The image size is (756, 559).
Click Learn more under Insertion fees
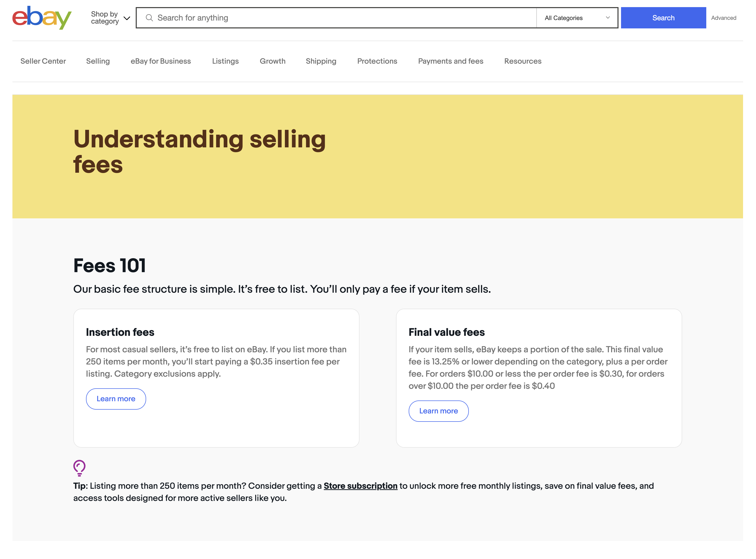point(116,399)
